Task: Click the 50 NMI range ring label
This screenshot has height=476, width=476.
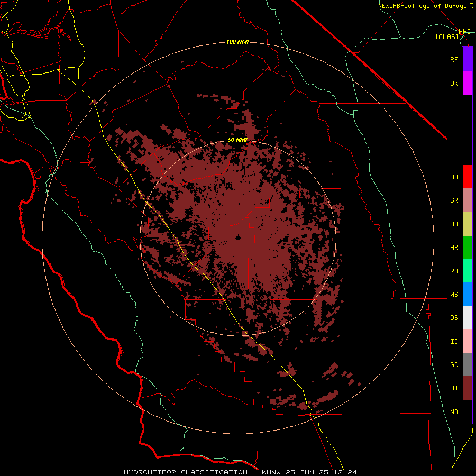Action: [x=237, y=140]
